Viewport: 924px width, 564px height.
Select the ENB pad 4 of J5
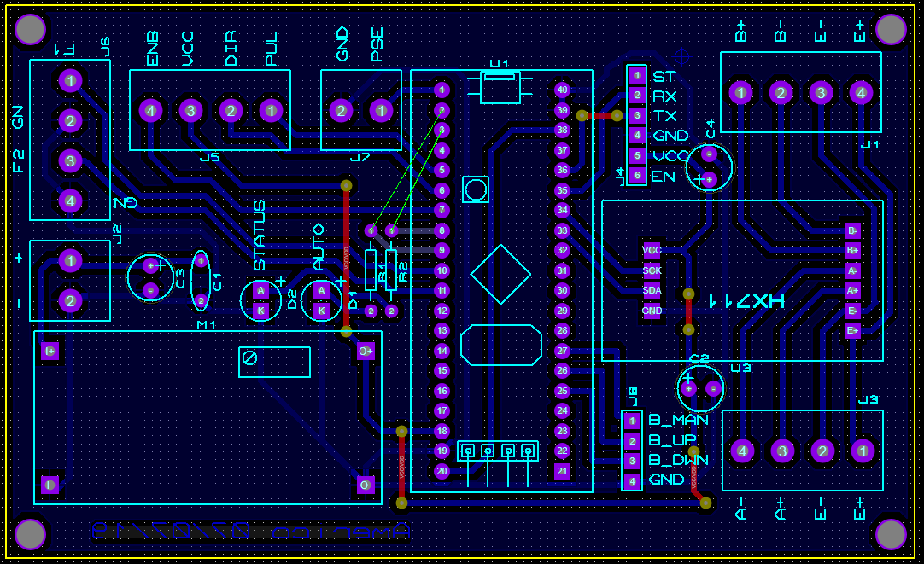tap(150, 111)
